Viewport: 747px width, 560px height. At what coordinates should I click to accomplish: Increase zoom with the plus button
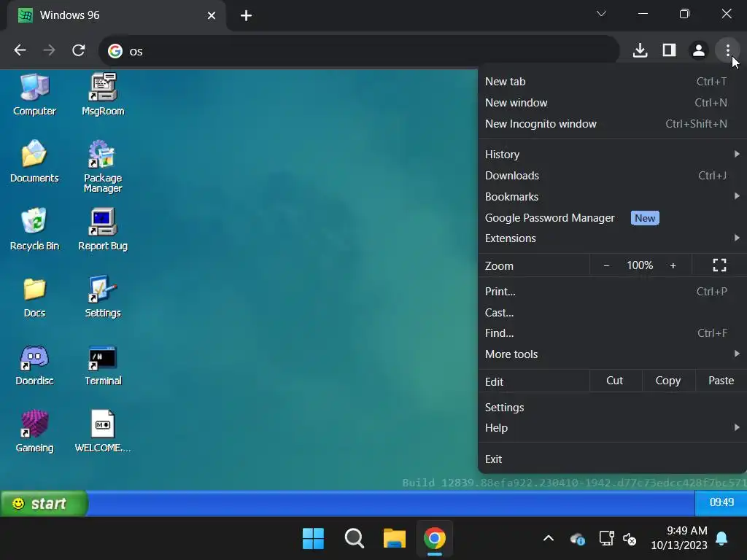673,265
